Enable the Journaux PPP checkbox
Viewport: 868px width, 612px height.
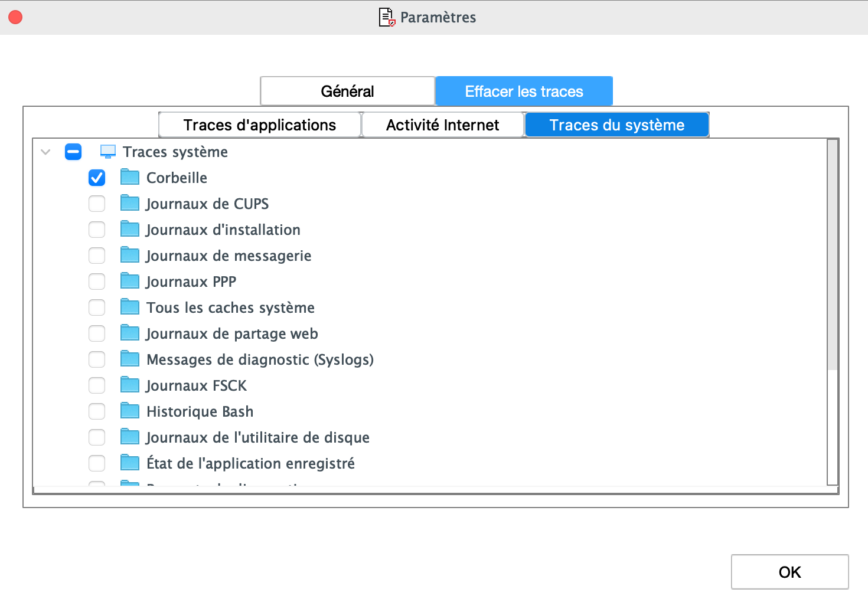click(x=97, y=282)
